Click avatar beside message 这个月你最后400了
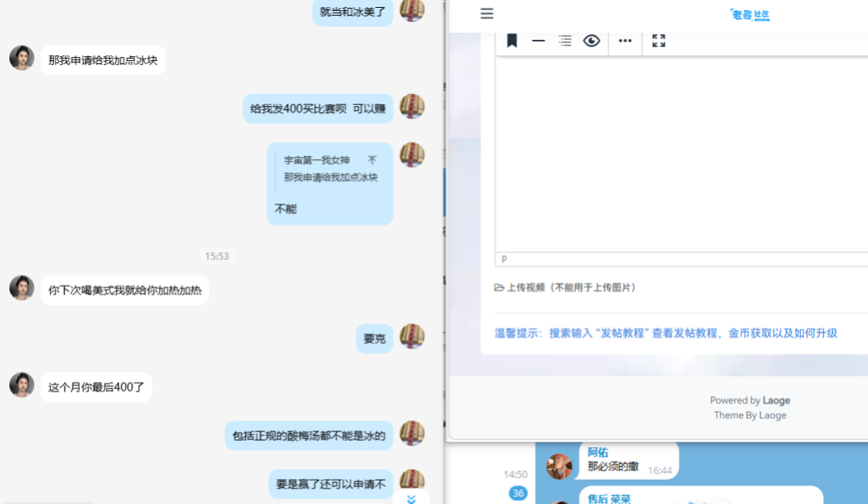This screenshot has width=868, height=504. point(22,385)
